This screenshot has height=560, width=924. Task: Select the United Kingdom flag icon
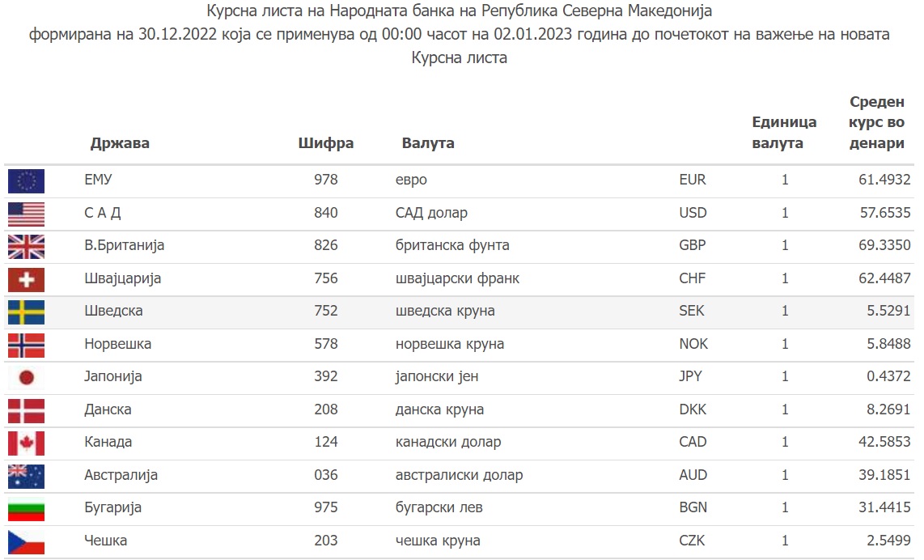[x=26, y=247]
